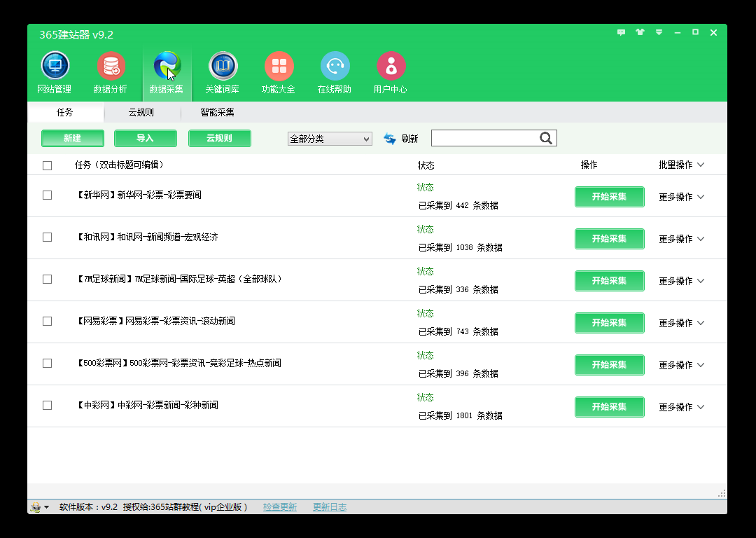Click the 已采集到 396 条数据 text

[458, 373]
